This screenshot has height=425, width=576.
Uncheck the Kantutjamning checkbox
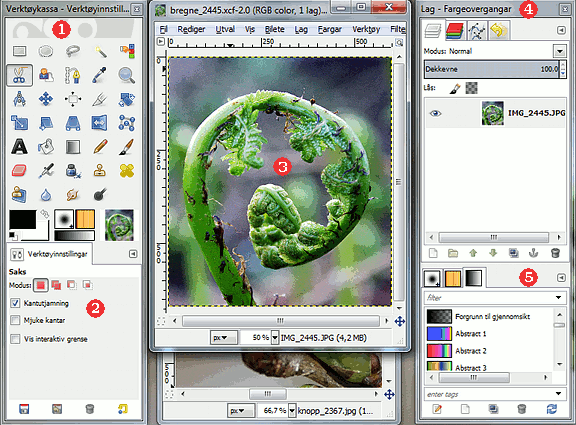(15, 303)
